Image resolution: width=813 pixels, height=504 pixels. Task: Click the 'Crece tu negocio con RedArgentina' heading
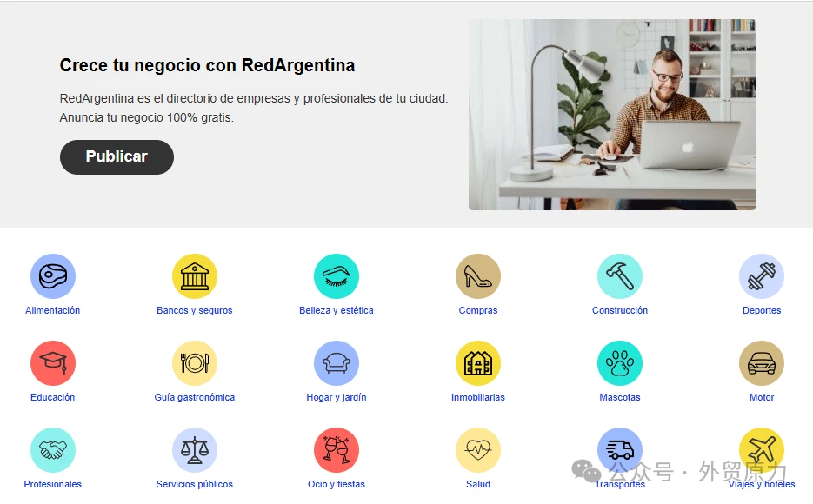[208, 65]
